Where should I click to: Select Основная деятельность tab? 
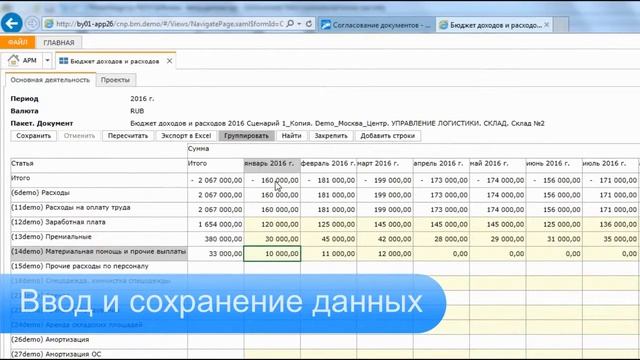(x=50, y=80)
